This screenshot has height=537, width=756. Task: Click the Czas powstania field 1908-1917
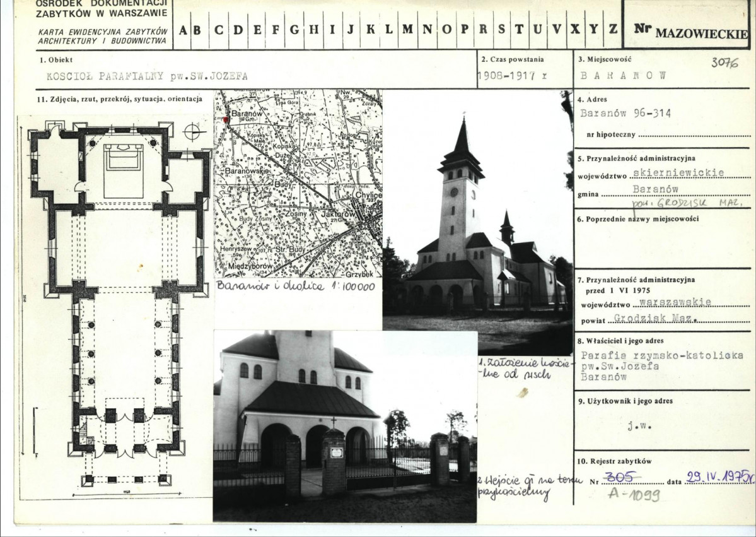[x=512, y=76]
